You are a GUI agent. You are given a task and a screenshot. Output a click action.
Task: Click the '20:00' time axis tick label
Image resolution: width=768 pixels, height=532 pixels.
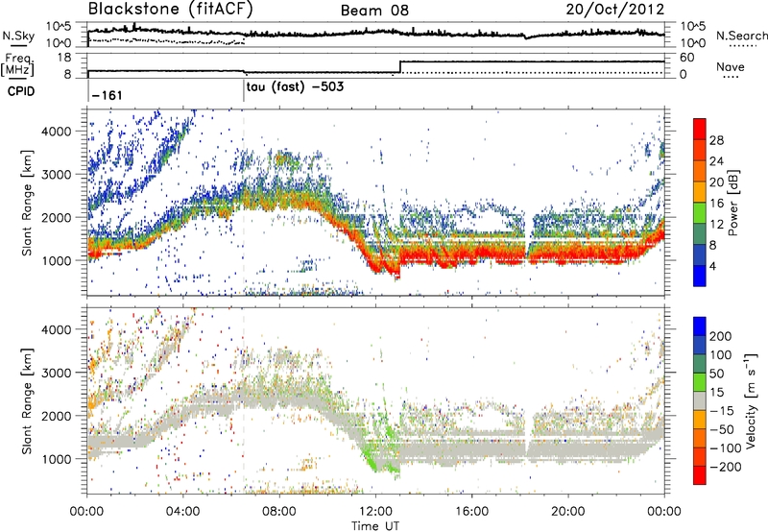point(568,512)
